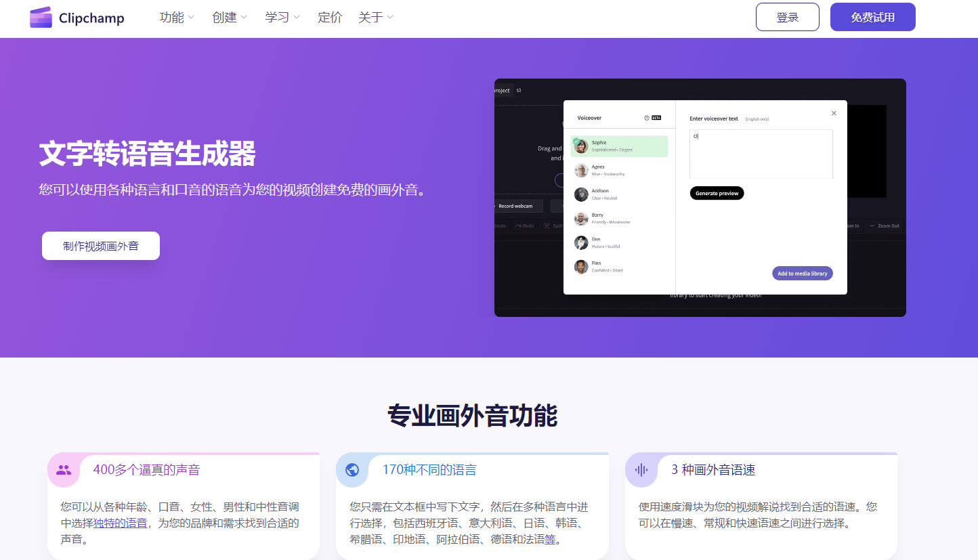Viewport: 978px width, 560px height.
Task: Click the 专业画外音功能 section heading
Action: [472, 415]
